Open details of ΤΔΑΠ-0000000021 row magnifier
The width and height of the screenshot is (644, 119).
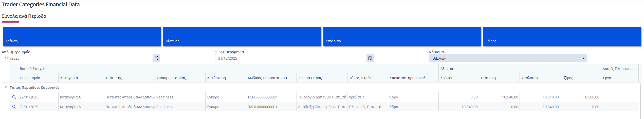(x=14, y=97)
